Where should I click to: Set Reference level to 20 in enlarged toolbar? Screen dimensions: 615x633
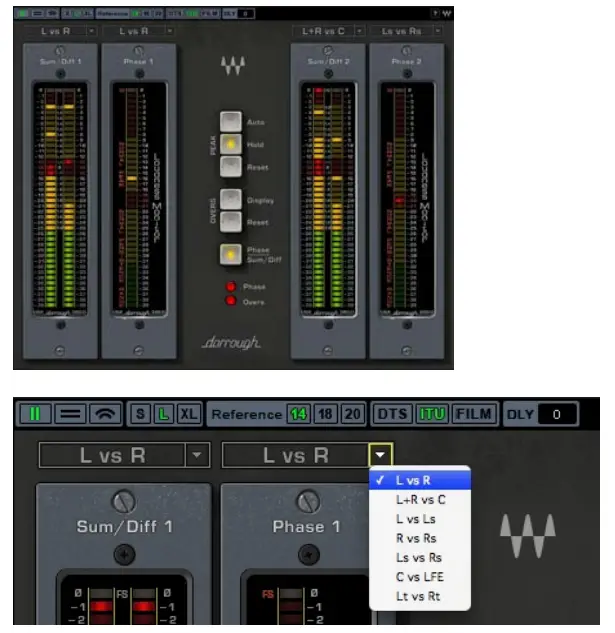[352, 414]
